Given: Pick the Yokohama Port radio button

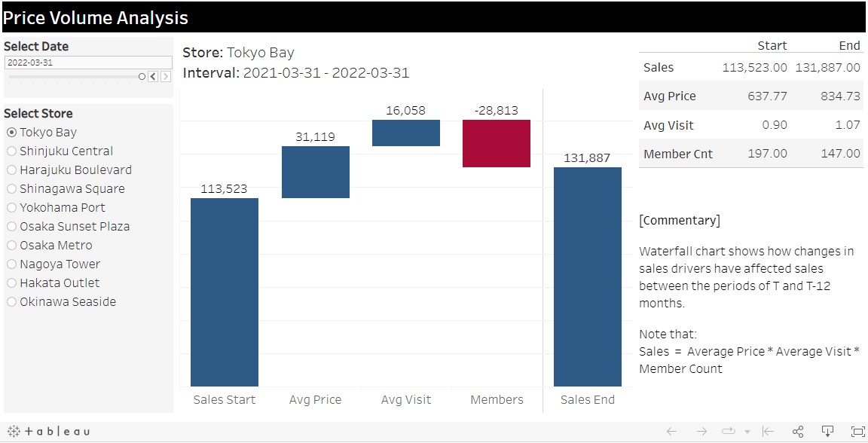Looking at the screenshot, I should (x=11, y=208).
